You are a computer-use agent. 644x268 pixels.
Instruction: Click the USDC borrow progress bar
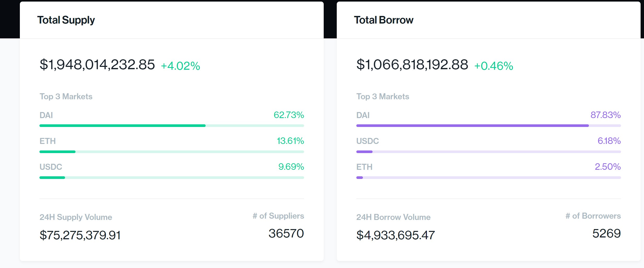click(x=488, y=152)
